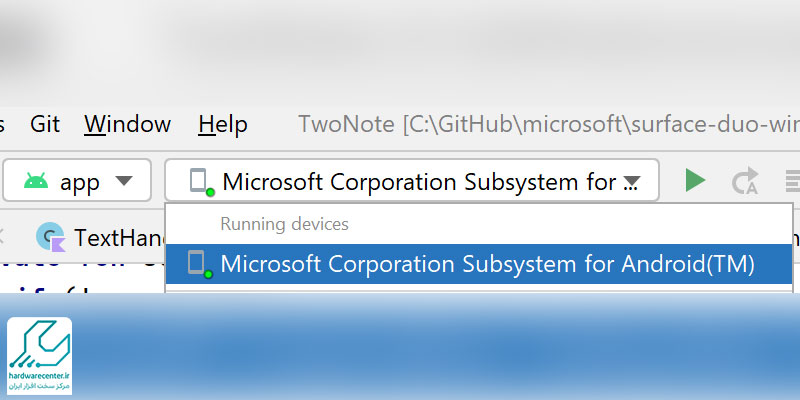Viewport: 800px width, 400px height.
Task: Click phone icon in Running devices list
Action: click(198, 264)
